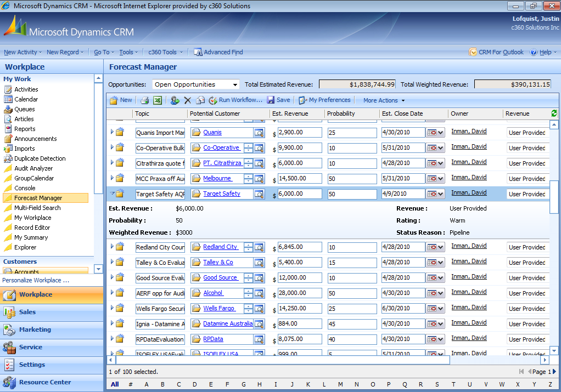561x392 pixels.
Task: Expand the Quanis Import row
Action: [112, 132]
